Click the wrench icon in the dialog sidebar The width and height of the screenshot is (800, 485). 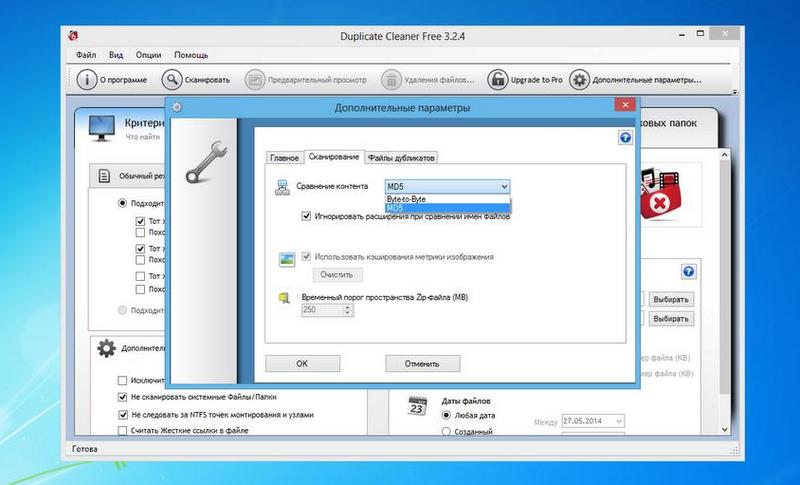coord(206,162)
